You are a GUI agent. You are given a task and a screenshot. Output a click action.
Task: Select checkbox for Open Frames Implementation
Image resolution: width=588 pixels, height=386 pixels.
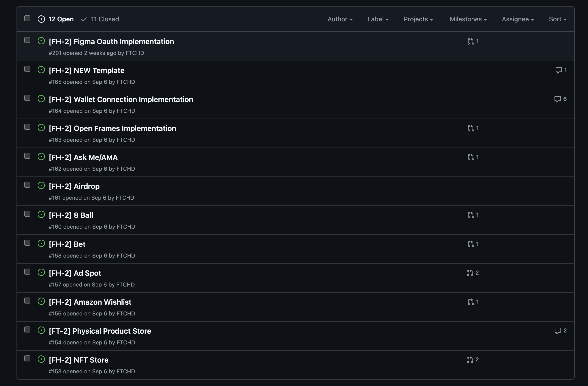coord(27,127)
